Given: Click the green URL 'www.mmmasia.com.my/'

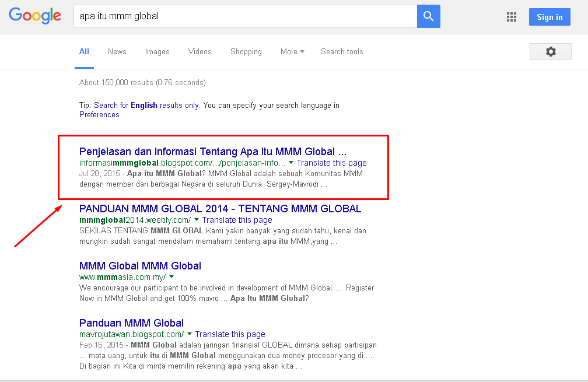Looking at the screenshot, I should pos(123,277).
